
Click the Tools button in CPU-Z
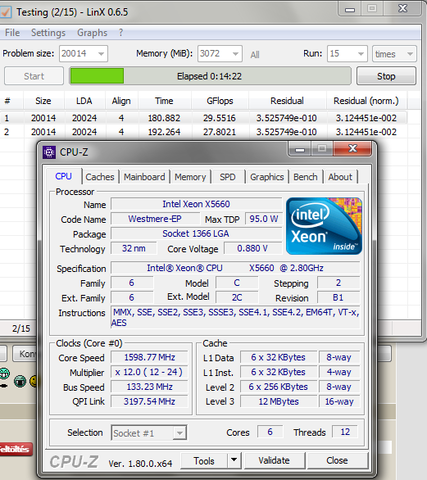[x=204, y=461]
